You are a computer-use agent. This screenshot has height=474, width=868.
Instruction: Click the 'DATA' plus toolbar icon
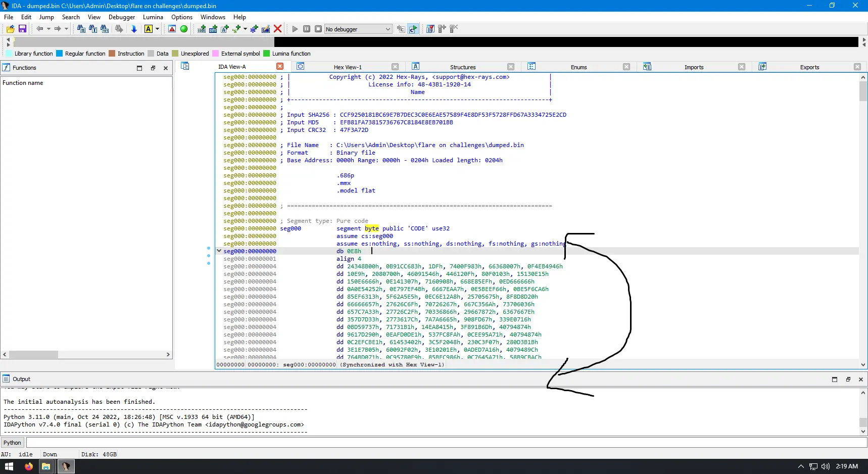(213, 29)
